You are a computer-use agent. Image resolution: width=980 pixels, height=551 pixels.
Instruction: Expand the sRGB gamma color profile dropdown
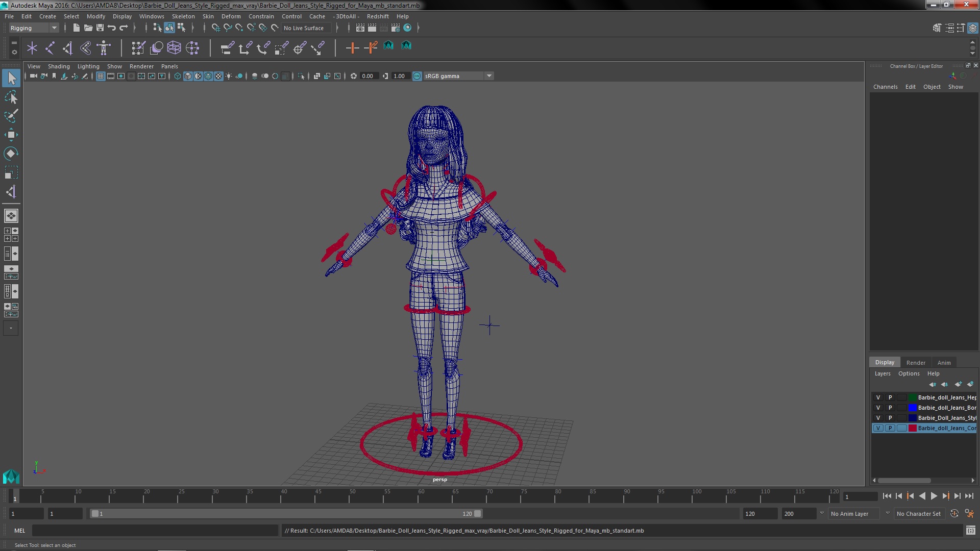[x=488, y=76]
